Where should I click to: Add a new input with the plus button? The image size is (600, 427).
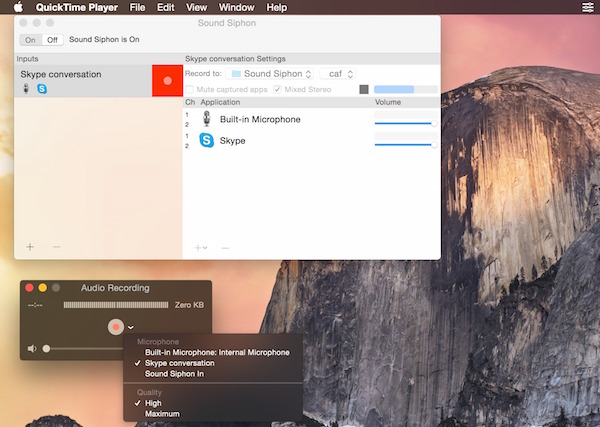pos(30,247)
